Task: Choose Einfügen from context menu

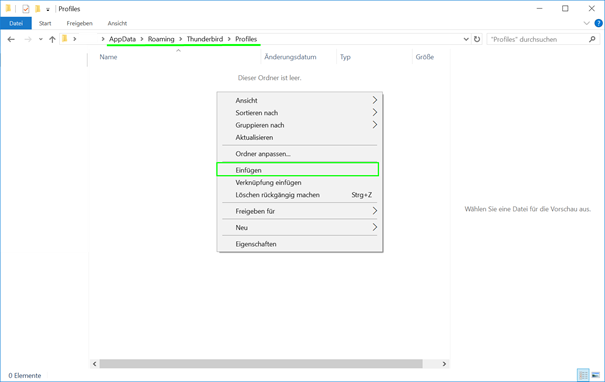Action: (x=297, y=170)
